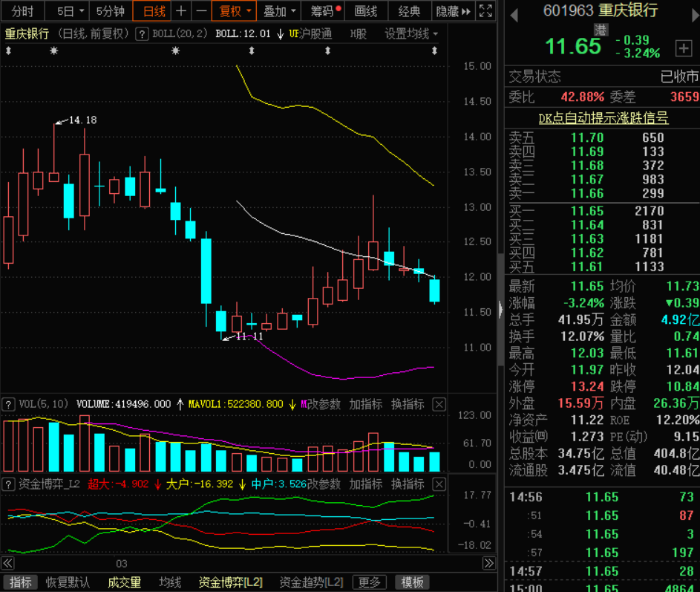Select the 资金趋势[L2] indicator tab

click(311, 582)
